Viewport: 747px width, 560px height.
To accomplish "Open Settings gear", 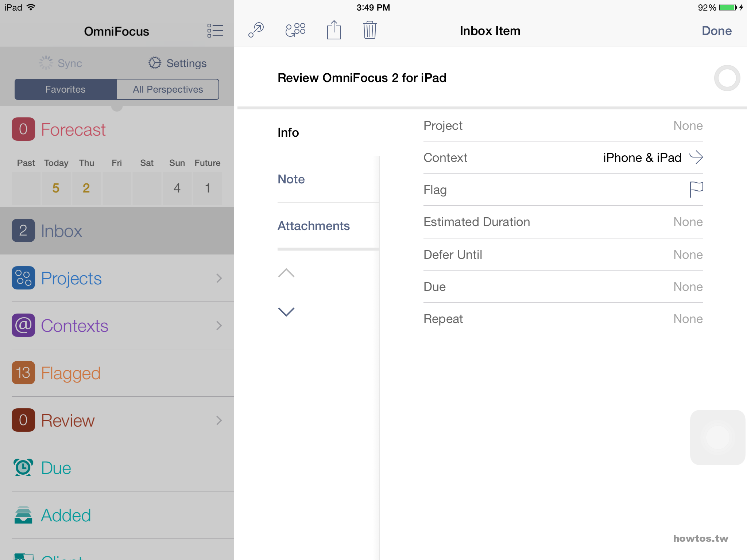I will pos(155,63).
